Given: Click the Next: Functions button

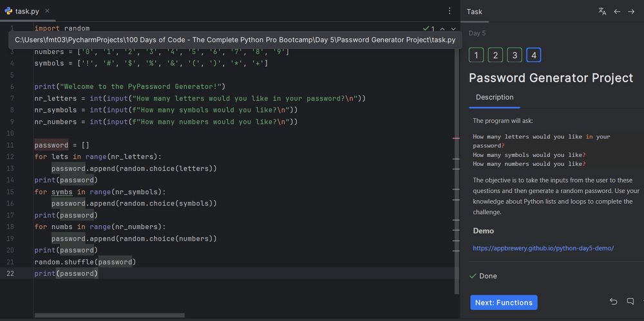Looking at the screenshot, I should 504,302.
